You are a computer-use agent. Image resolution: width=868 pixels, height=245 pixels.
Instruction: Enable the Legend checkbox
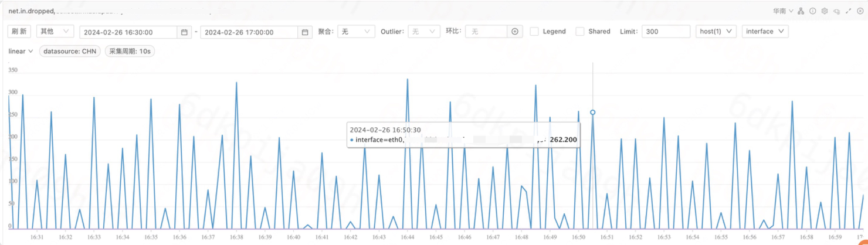534,32
